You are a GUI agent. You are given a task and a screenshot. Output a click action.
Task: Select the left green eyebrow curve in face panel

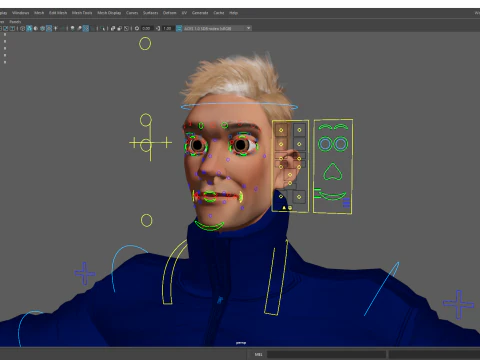(x=325, y=127)
